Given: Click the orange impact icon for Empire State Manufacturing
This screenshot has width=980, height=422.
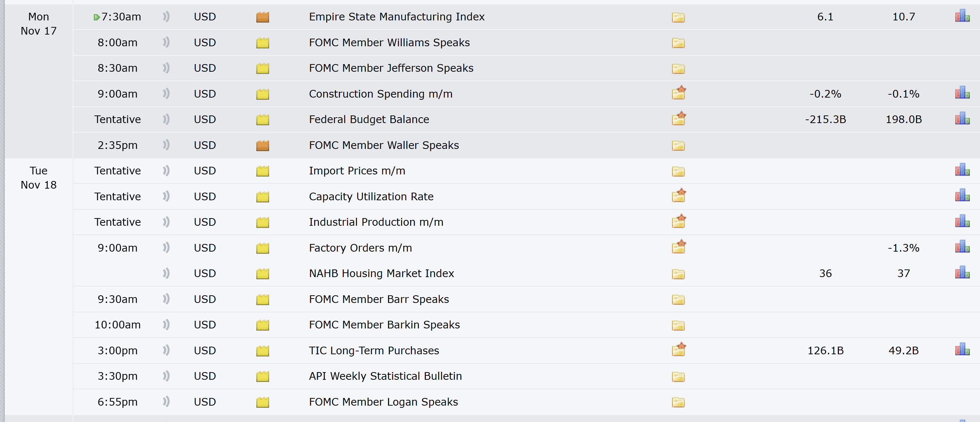Looking at the screenshot, I should [x=263, y=17].
